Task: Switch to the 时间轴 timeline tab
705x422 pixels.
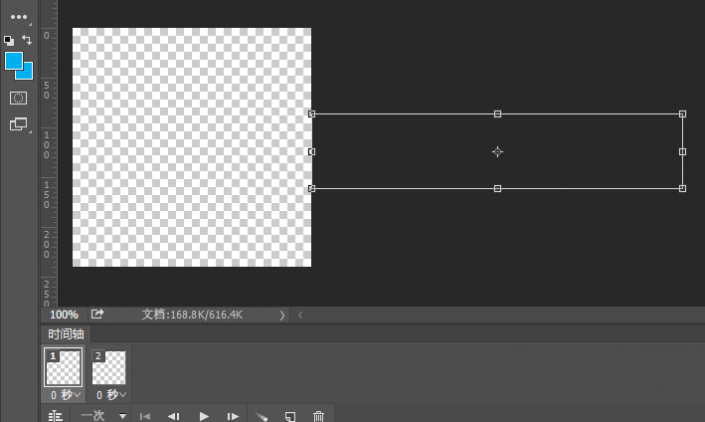Action: 66,334
